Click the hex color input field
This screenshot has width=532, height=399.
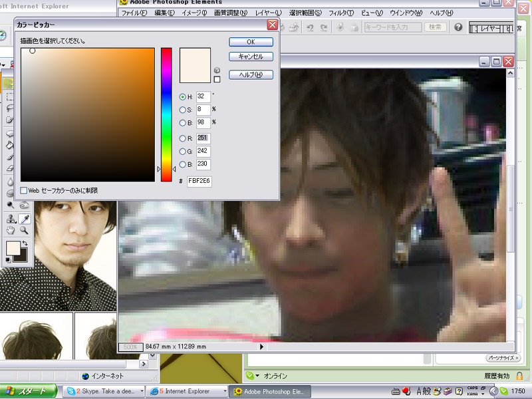click(199, 181)
